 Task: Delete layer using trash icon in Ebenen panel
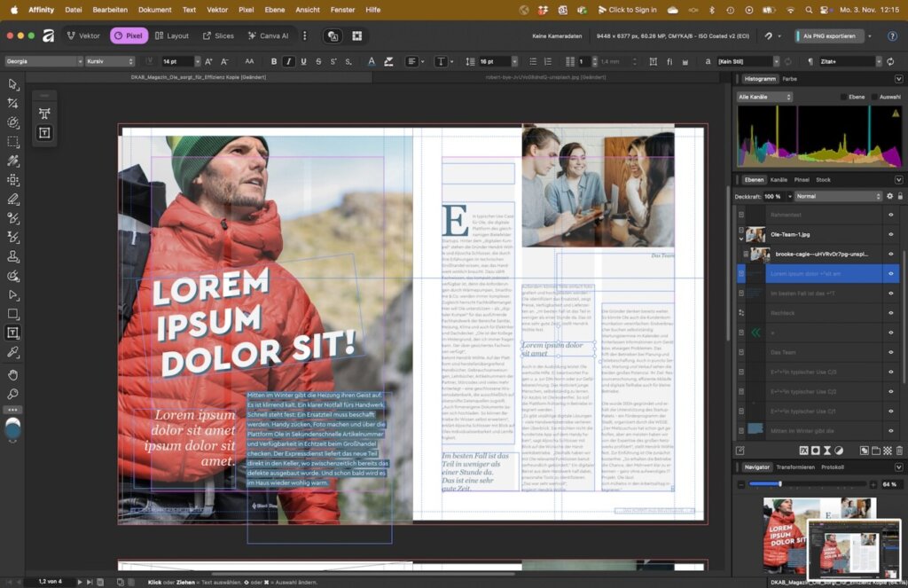click(899, 451)
